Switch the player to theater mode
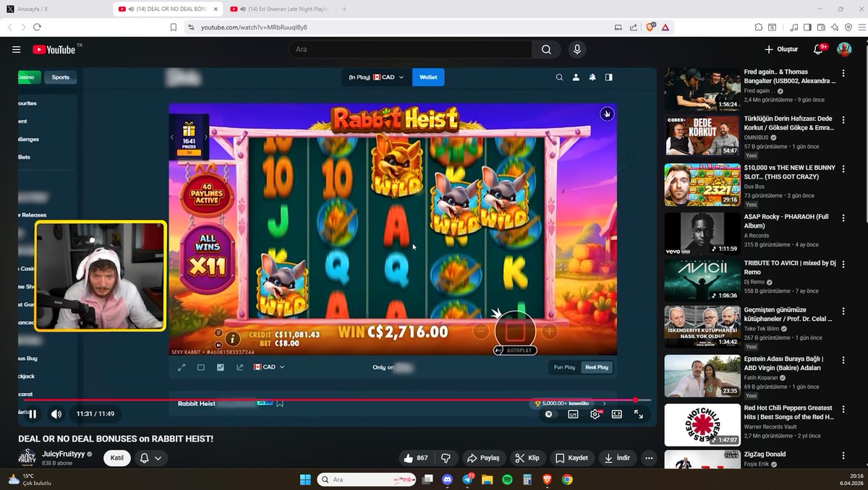868x490 pixels. [x=617, y=414]
